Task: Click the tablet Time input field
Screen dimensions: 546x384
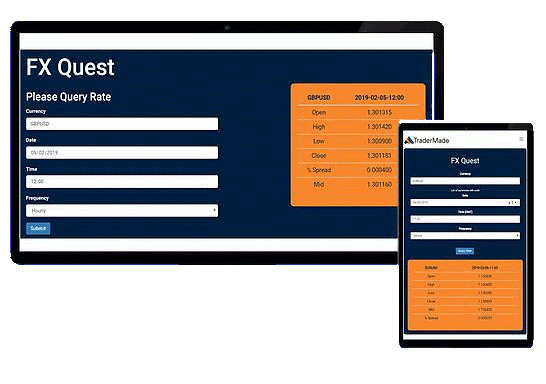Action: [x=465, y=219]
